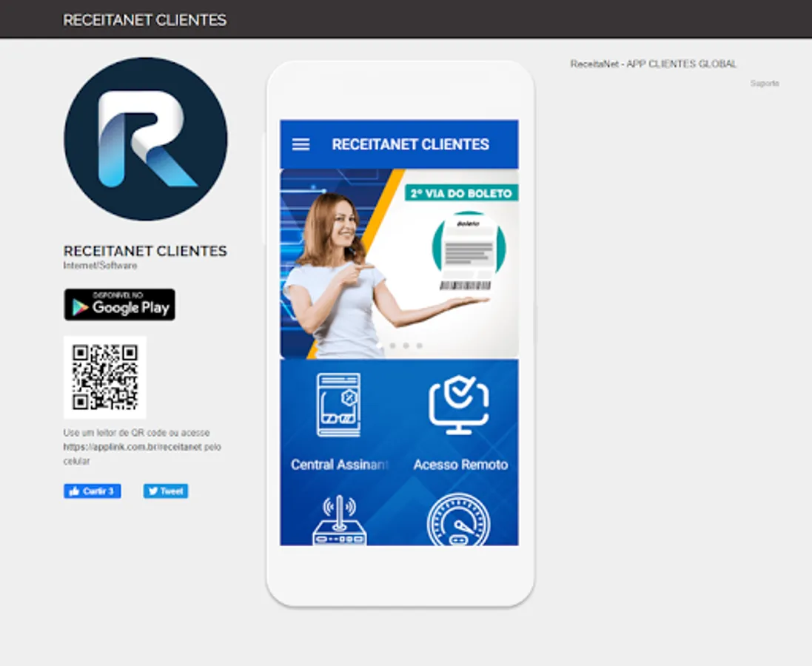This screenshot has width=812, height=666.
Task: Click the boleto document illustration
Action: click(468, 251)
